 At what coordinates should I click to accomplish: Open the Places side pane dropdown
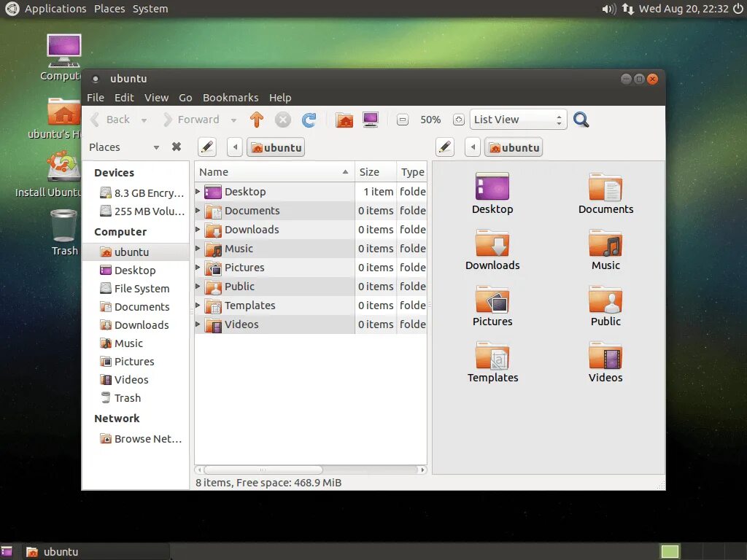tap(156, 147)
